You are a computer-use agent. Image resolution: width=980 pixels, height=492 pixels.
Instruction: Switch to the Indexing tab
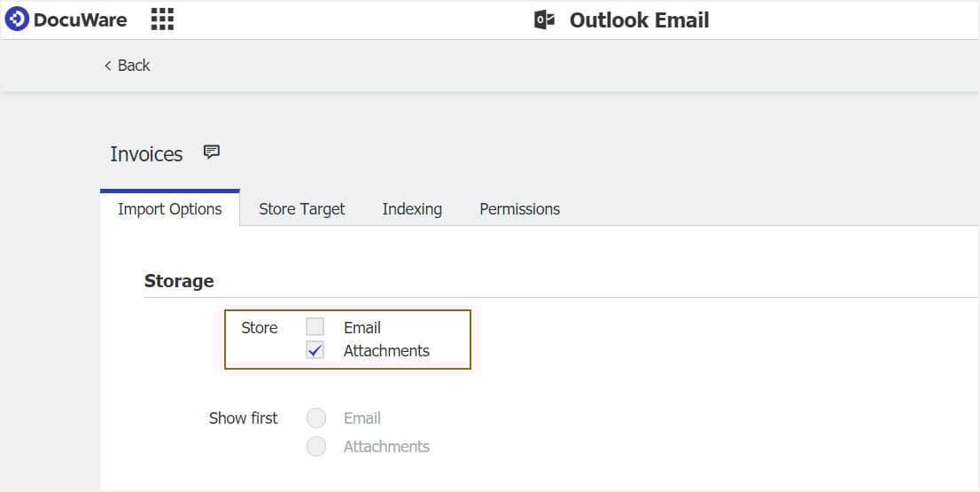pyautogui.click(x=412, y=209)
